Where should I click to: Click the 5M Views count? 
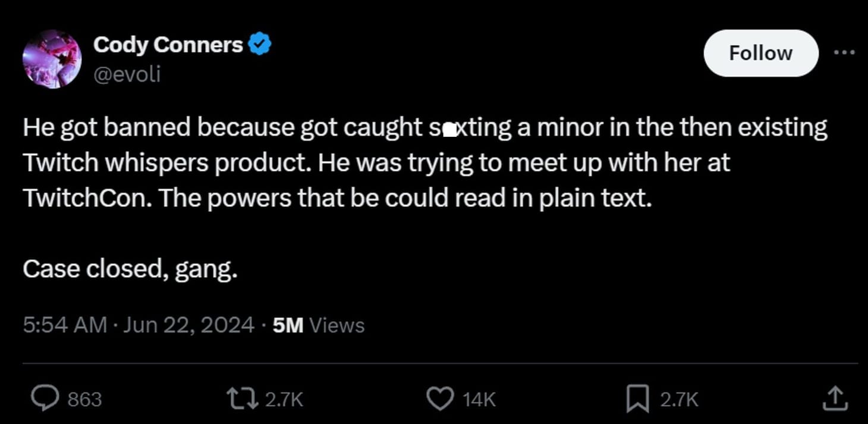pos(319,325)
